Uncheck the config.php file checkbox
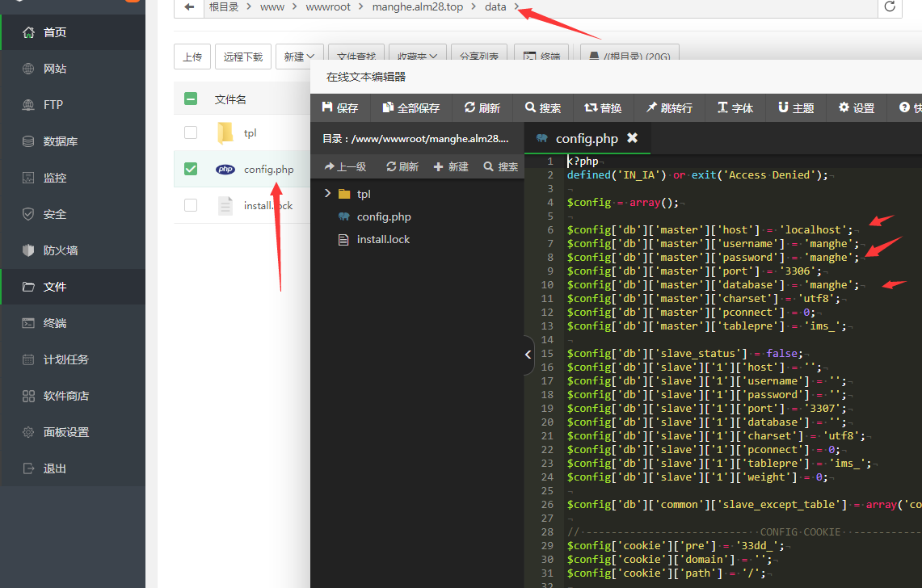This screenshot has width=922, height=588. (191, 169)
